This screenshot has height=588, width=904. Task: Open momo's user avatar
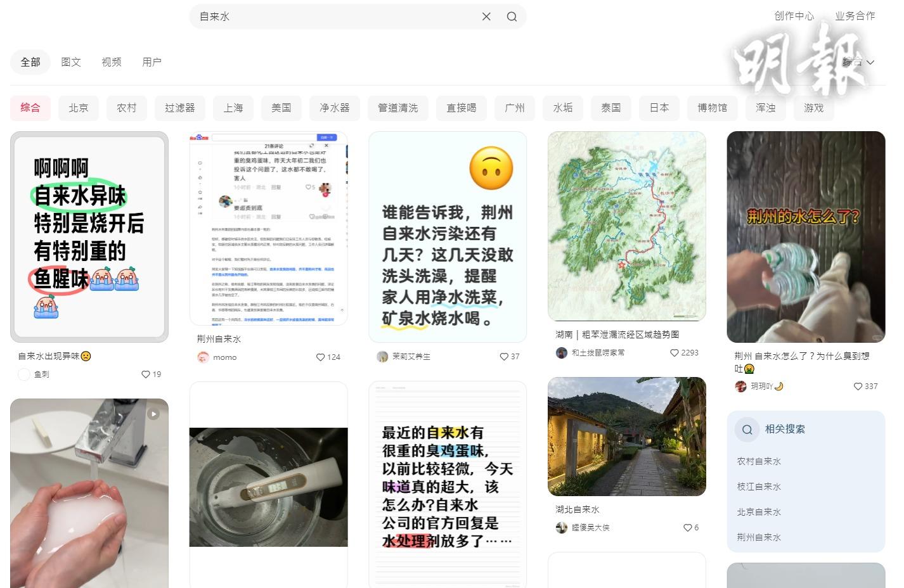(x=203, y=357)
